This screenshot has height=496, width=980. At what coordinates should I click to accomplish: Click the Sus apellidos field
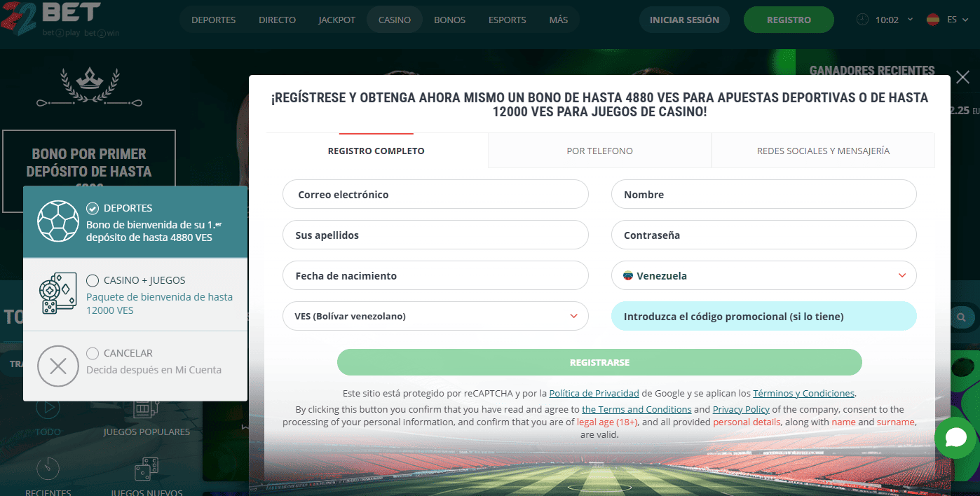435,235
